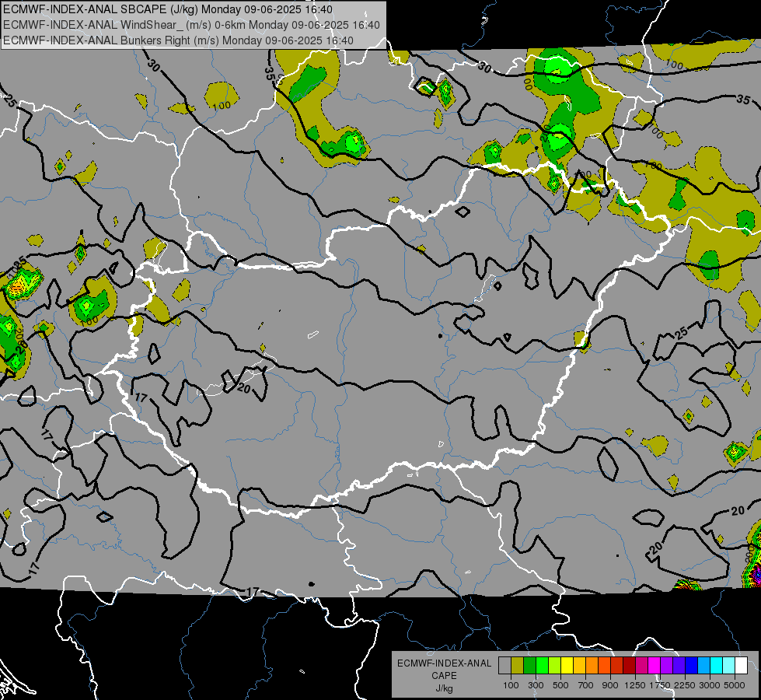Select the pure yellow legend swatch after 500

point(567,666)
